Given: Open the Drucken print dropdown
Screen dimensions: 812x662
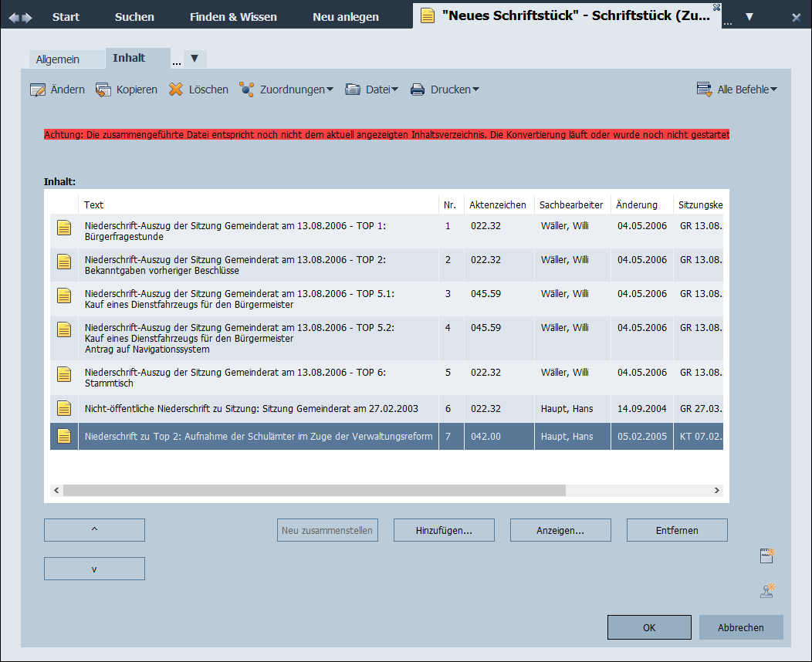Looking at the screenshot, I should (445, 90).
